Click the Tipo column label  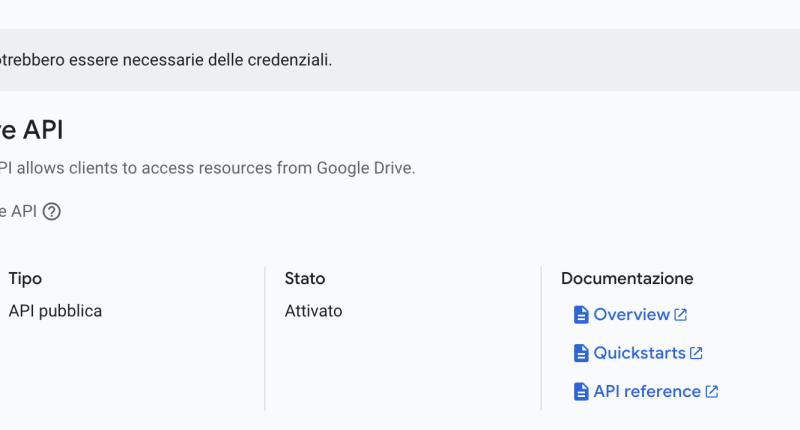(25, 279)
